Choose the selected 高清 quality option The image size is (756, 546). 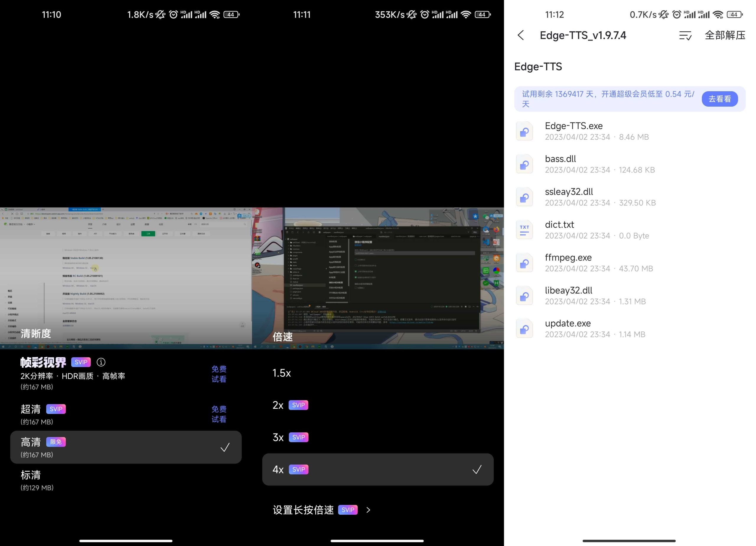coord(126,447)
